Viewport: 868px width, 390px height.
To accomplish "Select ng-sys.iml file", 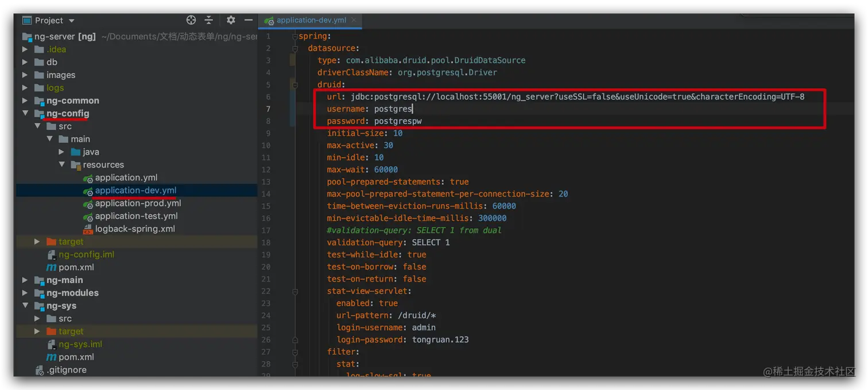I will [80, 344].
